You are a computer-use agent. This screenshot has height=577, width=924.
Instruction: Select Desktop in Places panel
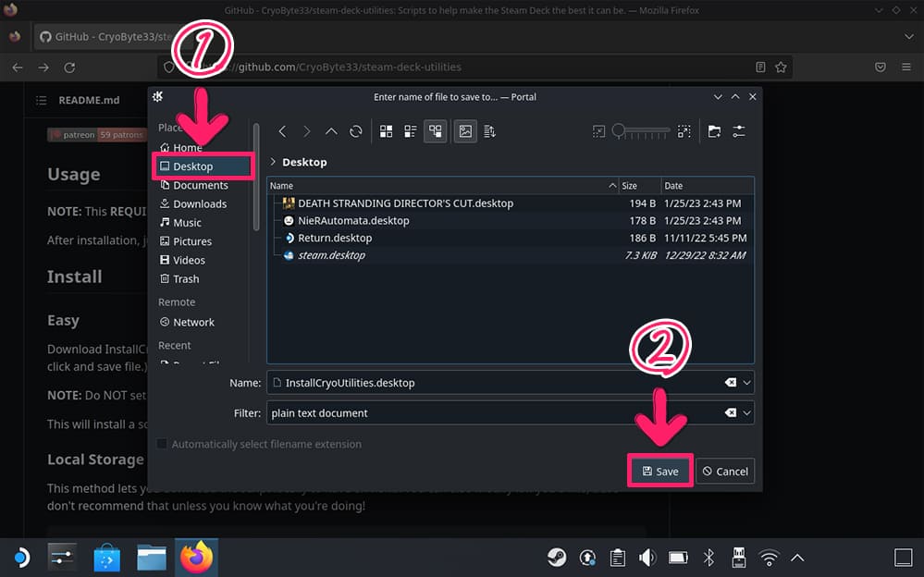point(203,166)
